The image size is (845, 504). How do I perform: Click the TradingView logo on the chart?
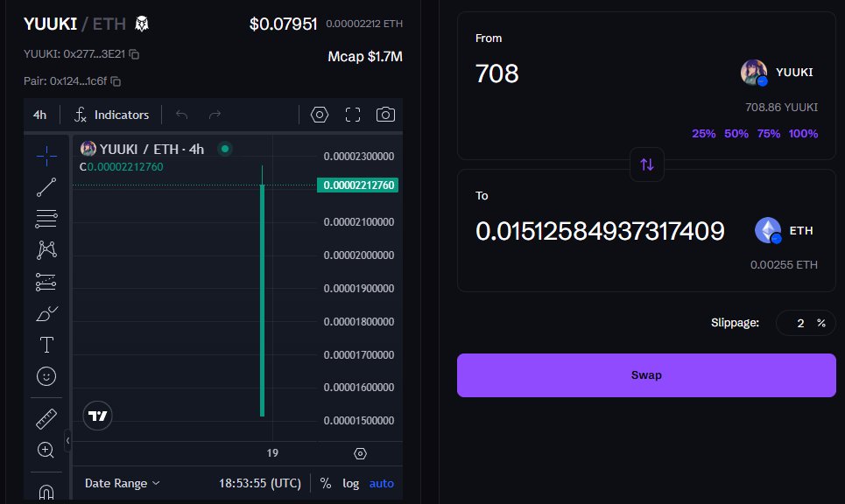[x=97, y=416]
